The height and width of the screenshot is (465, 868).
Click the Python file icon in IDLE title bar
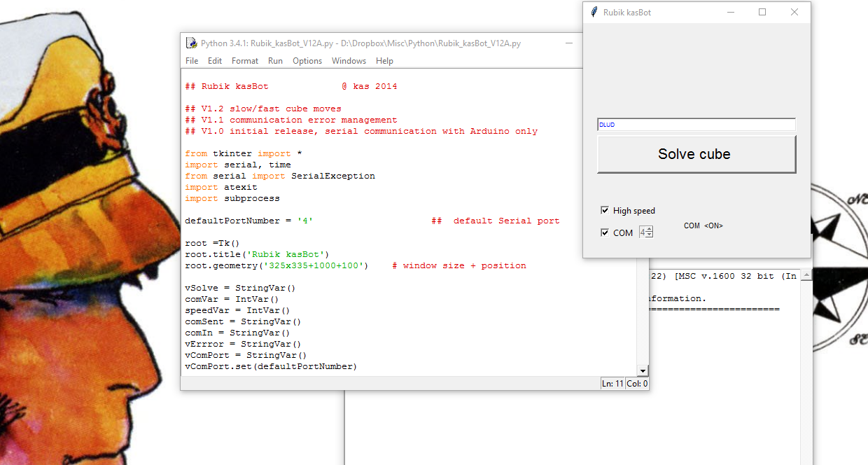click(190, 43)
